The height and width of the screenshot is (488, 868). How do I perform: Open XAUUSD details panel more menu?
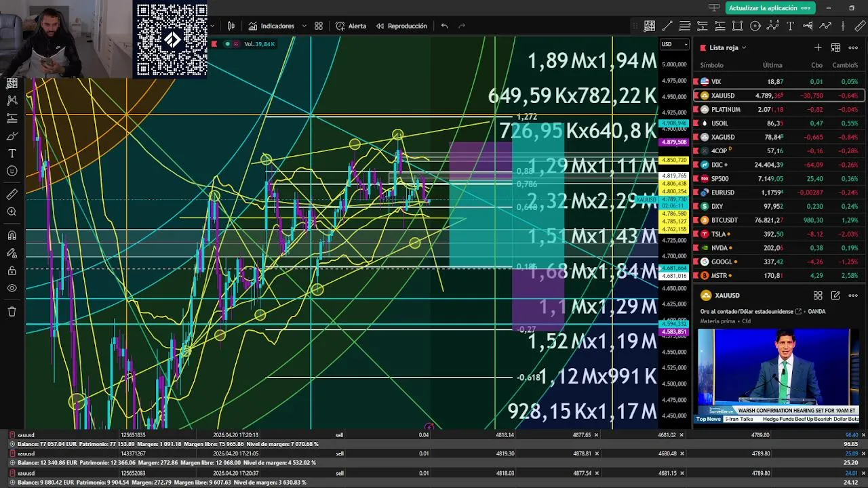[853, 296]
